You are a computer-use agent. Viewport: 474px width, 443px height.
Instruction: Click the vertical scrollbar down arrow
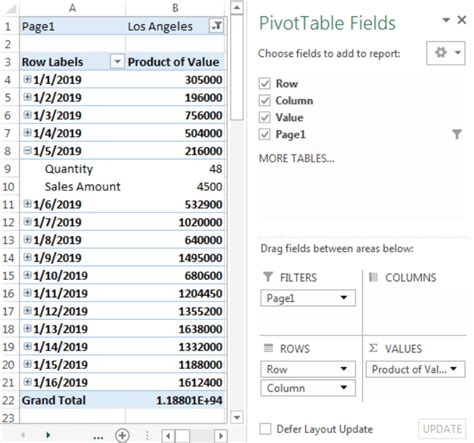pos(237,417)
